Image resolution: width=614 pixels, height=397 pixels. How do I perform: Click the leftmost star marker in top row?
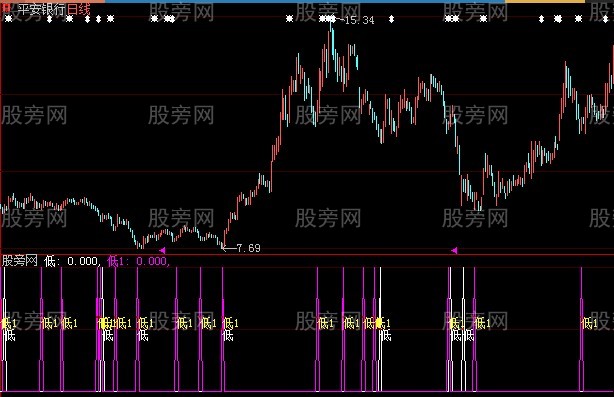[x=8, y=18]
